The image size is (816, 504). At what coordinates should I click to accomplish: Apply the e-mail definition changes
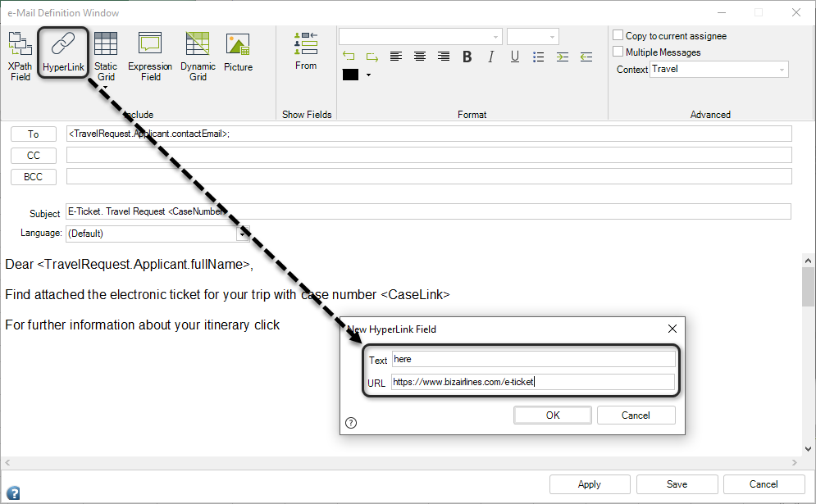590,484
